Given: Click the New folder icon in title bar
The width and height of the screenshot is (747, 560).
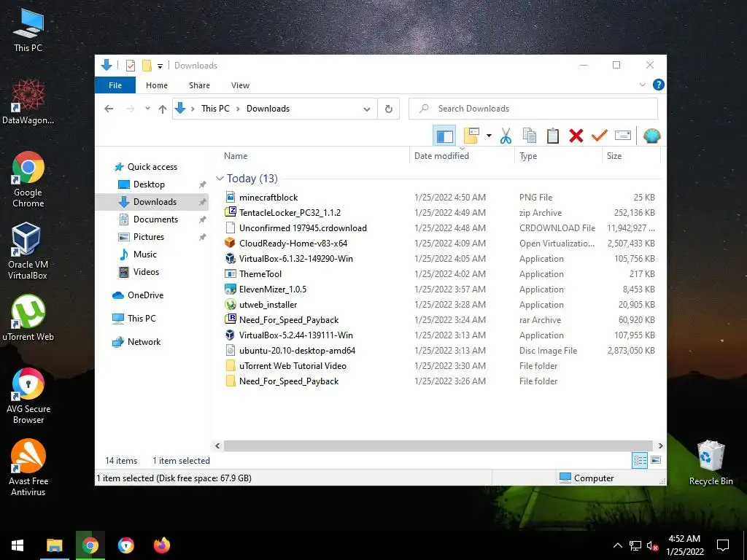Looking at the screenshot, I should point(147,65).
